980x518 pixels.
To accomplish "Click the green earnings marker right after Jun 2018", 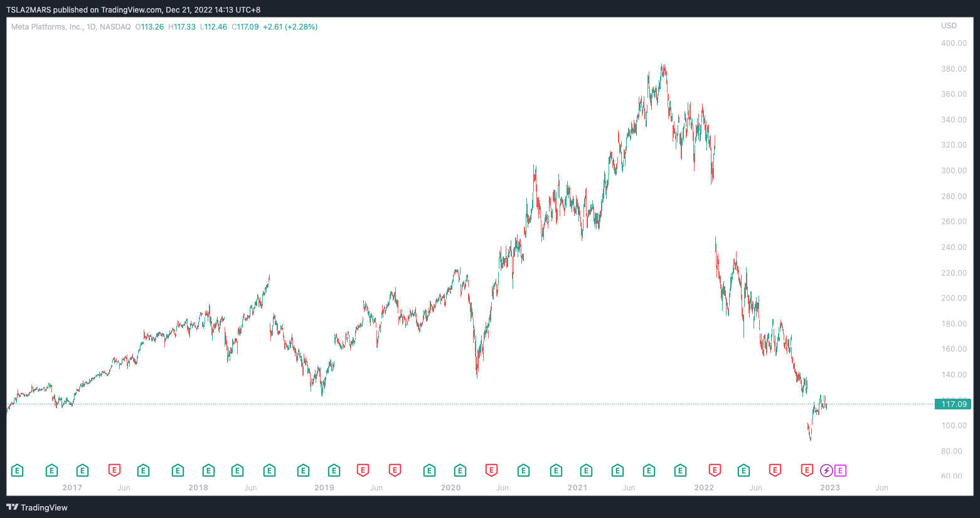I will click(269, 470).
